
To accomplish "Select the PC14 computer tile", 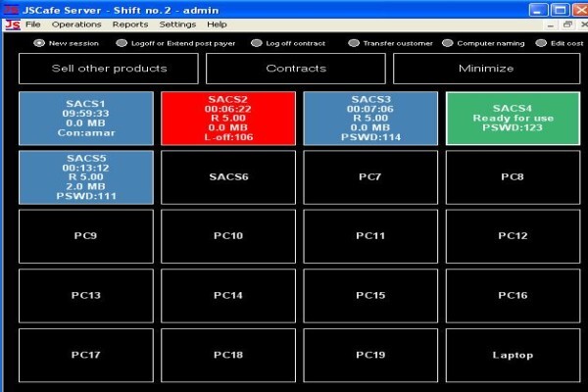I will (228, 296).
